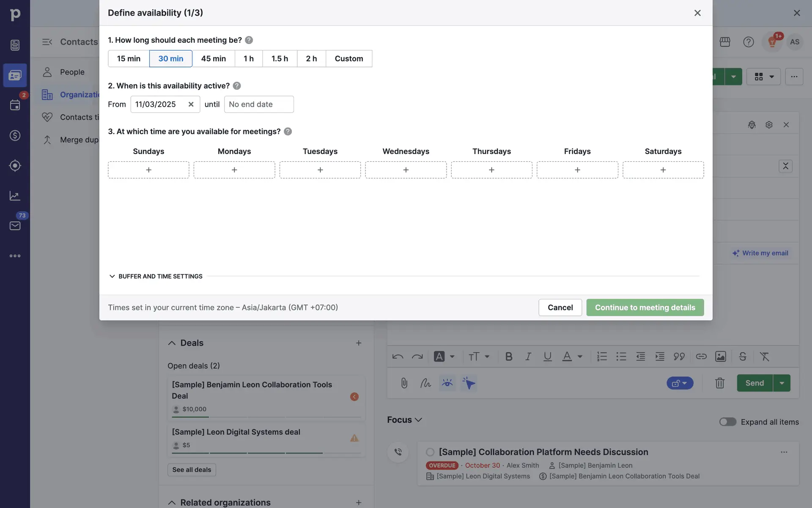812x508 pixels.
Task: Select the 45 min meeting duration
Action: [x=213, y=58]
